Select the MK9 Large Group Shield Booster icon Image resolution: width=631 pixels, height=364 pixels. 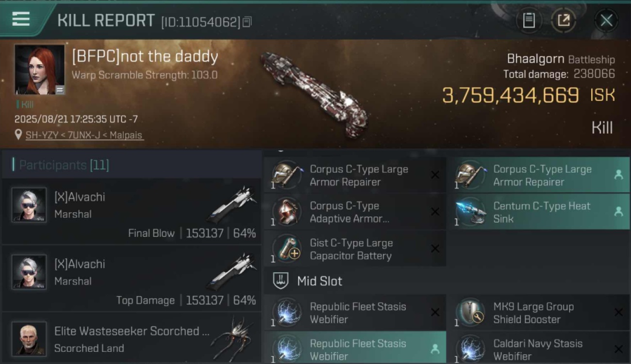pyautogui.click(x=471, y=313)
